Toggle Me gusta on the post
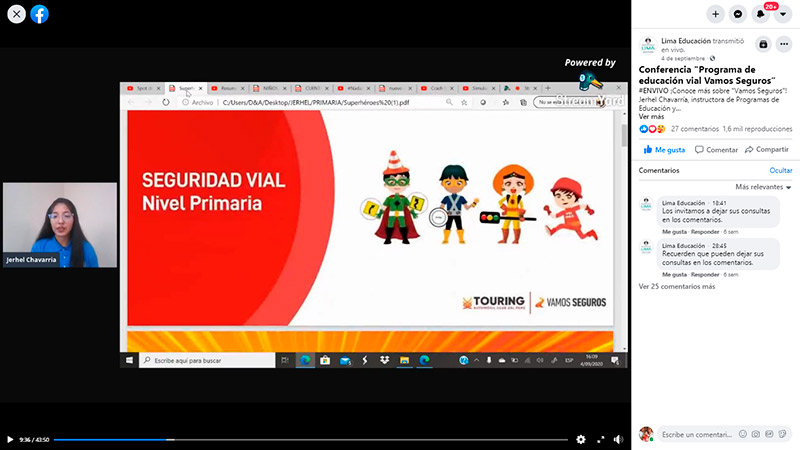Image resolution: width=800 pixels, height=450 pixels. point(664,150)
